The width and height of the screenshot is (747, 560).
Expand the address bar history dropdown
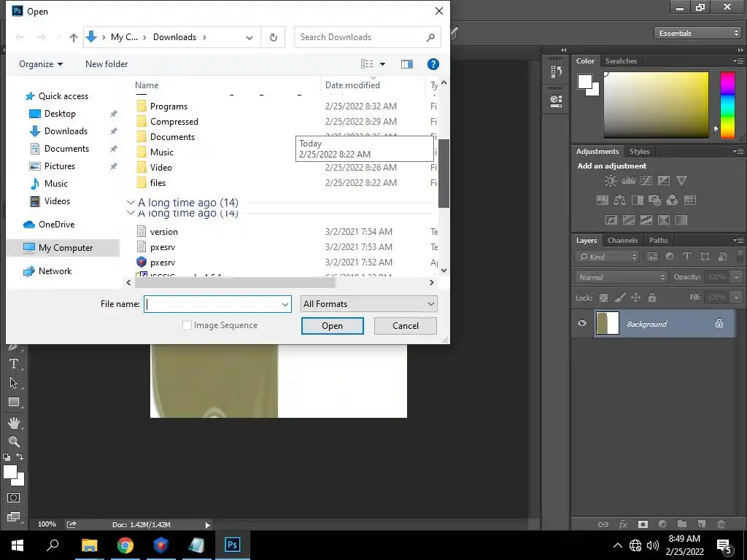(249, 38)
